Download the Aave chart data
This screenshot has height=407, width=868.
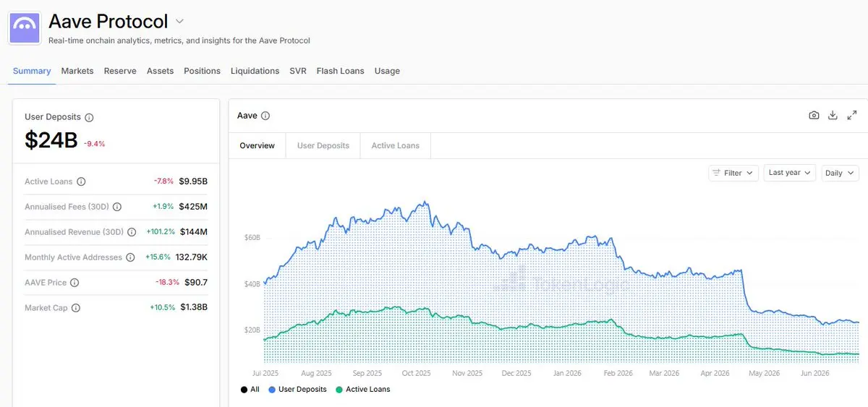[x=833, y=116]
